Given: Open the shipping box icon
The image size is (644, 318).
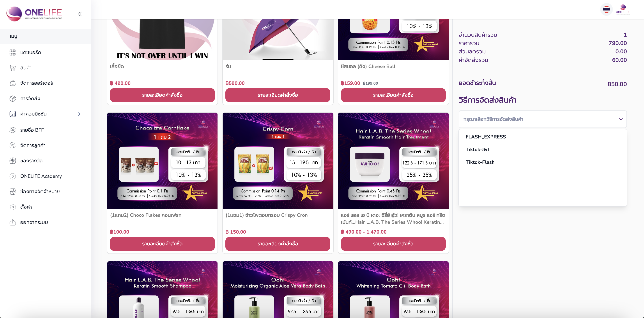Looking at the screenshot, I should click(x=12, y=99).
